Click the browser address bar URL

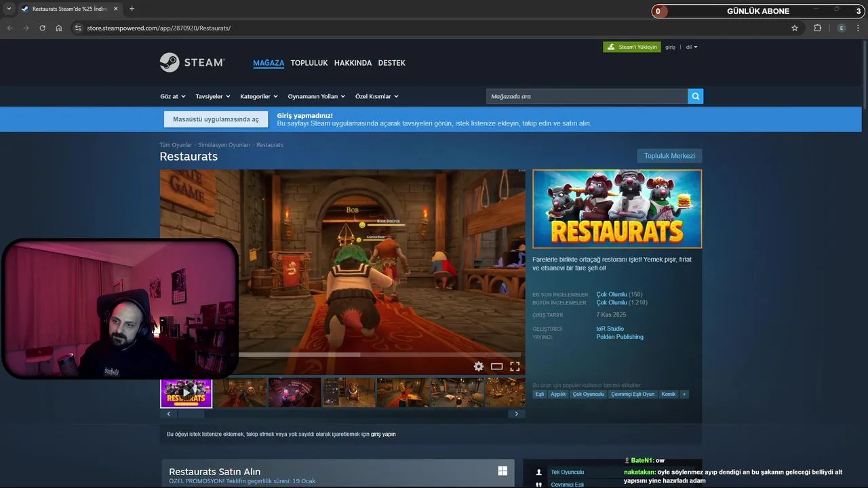pyautogui.click(x=159, y=28)
